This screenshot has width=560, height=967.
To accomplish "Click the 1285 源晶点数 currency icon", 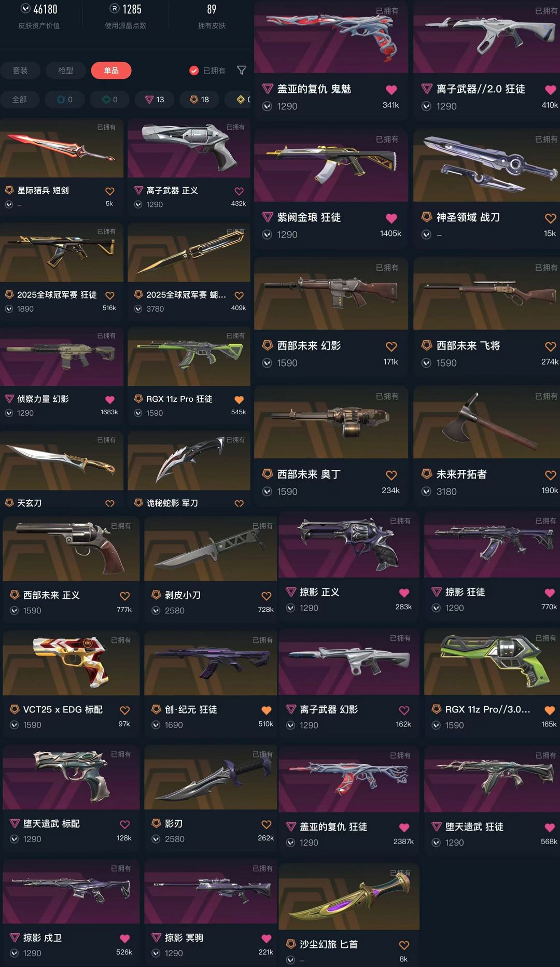I will 115,9.
